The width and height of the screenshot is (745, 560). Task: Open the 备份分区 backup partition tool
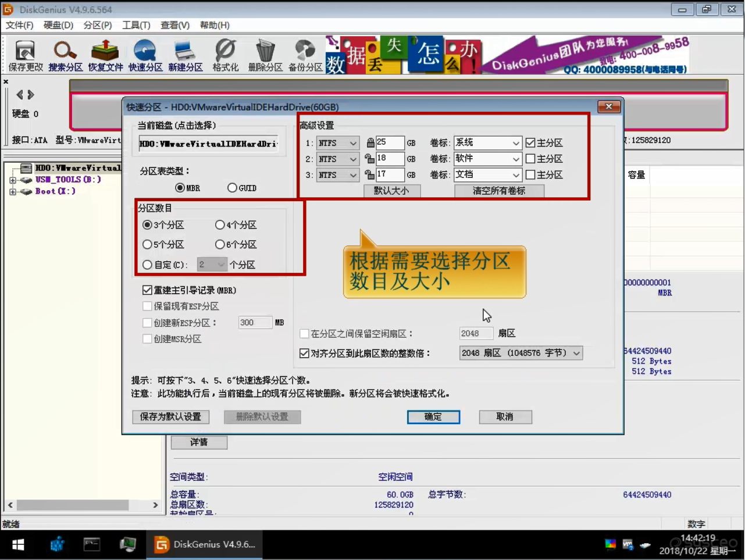pyautogui.click(x=305, y=55)
